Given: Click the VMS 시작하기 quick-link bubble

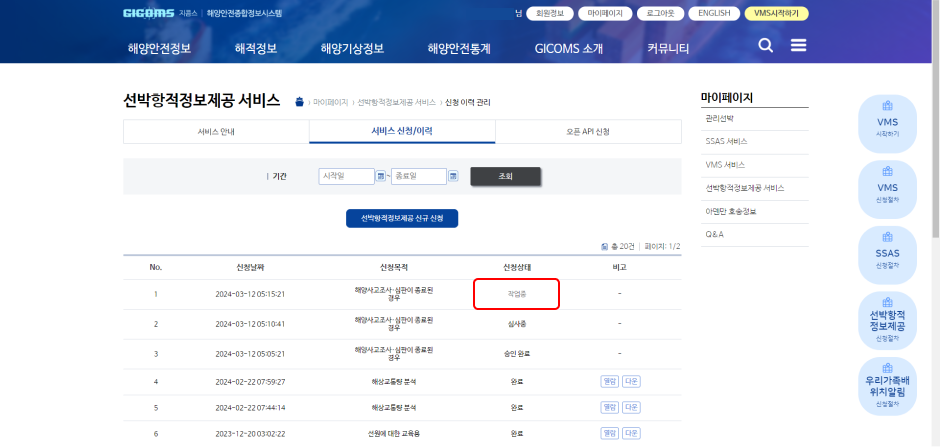Looking at the screenshot, I should [x=887, y=124].
